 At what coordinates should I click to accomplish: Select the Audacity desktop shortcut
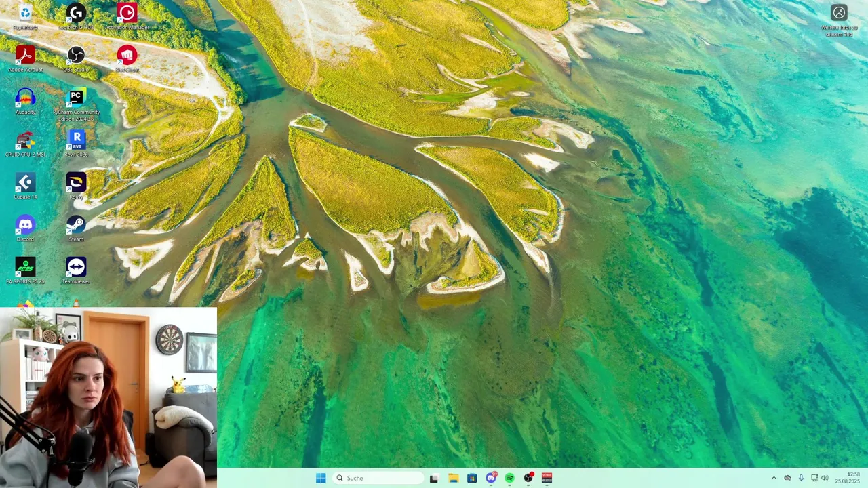[25, 102]
